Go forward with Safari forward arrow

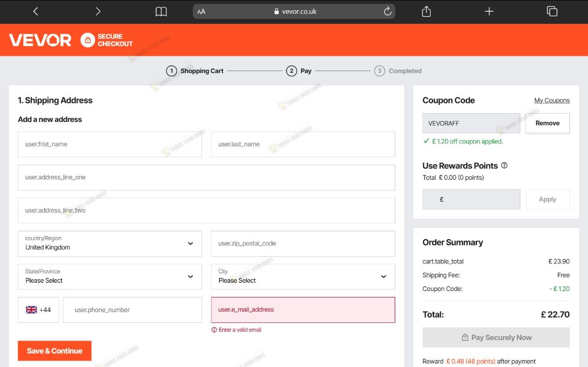click(98, 12)
